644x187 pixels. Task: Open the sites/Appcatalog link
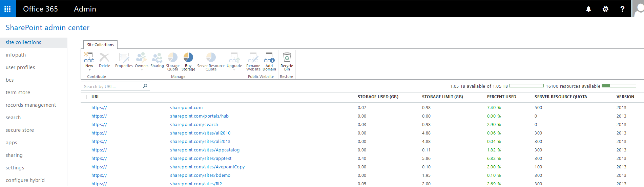pos(205,150)
